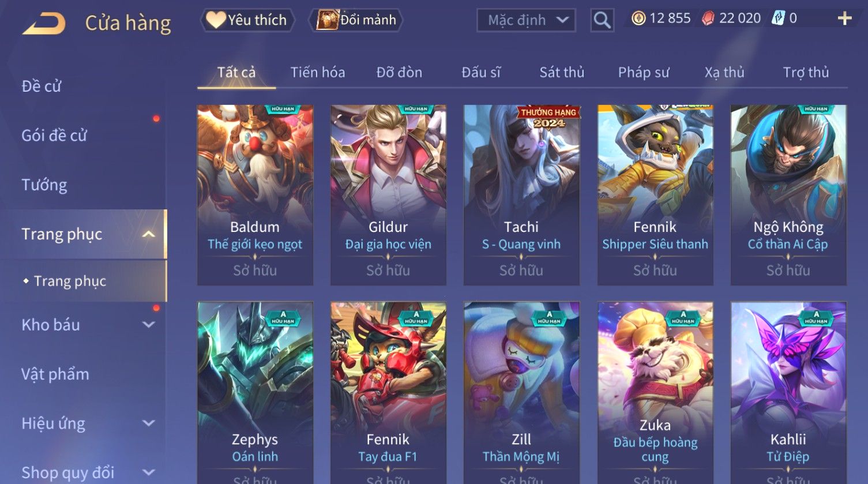Select Ngộ Không Cổ thần Ai Cập skin
868x484 pixels.
point(788,195)
